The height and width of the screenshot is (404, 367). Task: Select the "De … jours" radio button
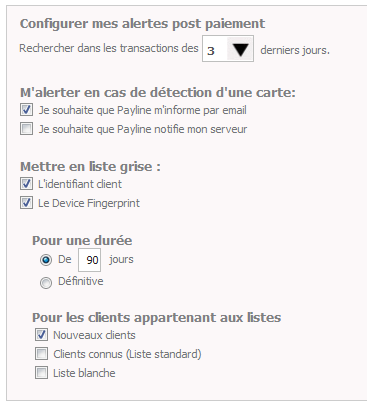pos(46,260)
